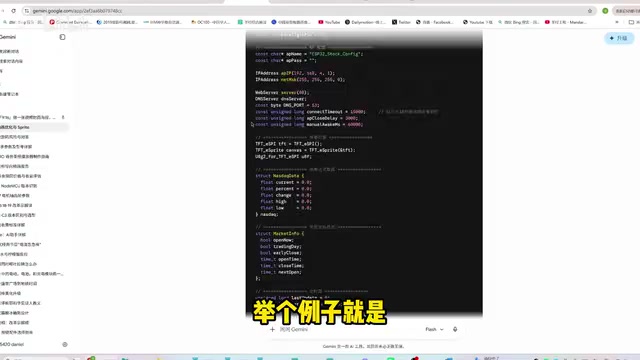
Task: Click the 升级 upgrade button
Action: (619, 38)
